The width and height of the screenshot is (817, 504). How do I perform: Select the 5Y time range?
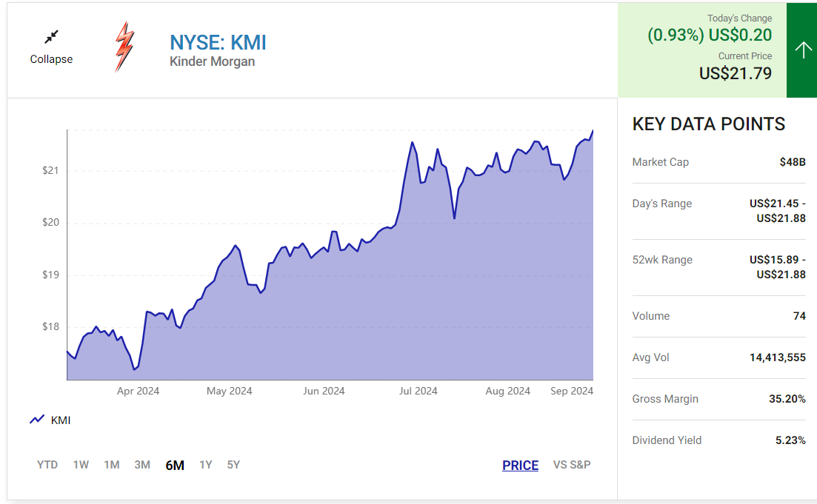233,465
